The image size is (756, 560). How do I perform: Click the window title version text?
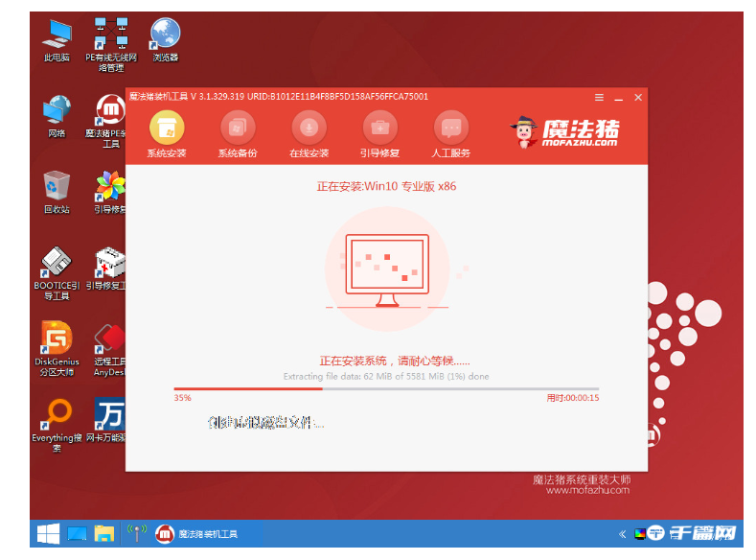(x=279, y=97)
